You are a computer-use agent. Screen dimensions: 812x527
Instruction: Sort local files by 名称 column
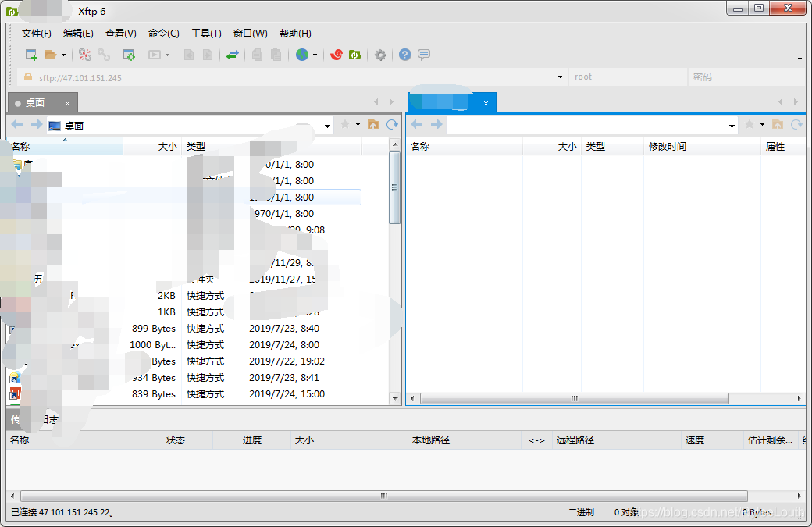tap(66, 147)
